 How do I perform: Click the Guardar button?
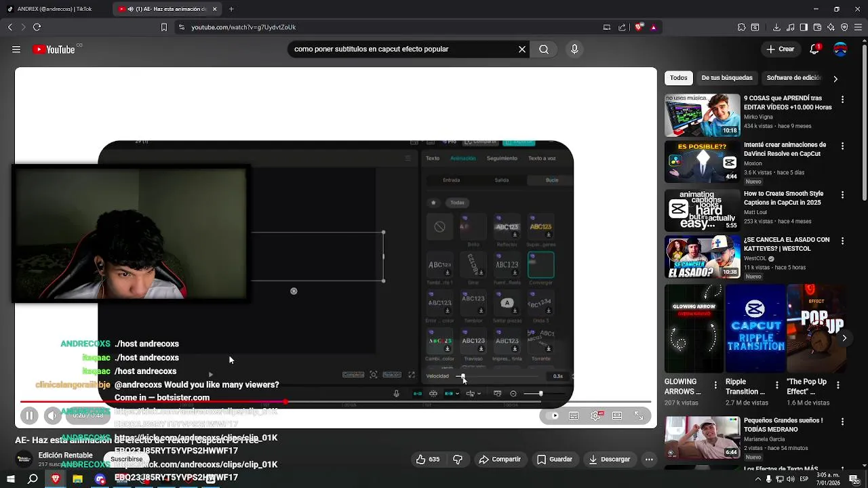tap(555, 460)
